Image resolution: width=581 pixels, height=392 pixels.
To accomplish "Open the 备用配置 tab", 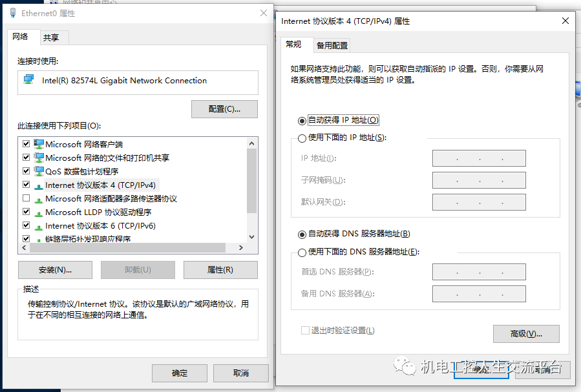I will pos(332,45).
